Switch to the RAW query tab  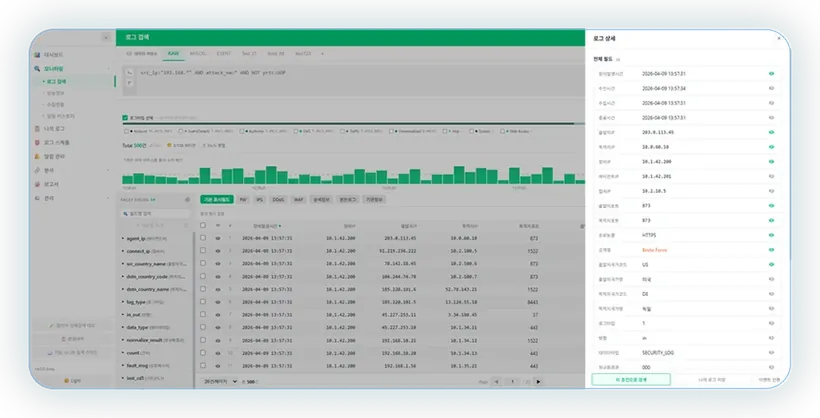[x=174, y=53]
